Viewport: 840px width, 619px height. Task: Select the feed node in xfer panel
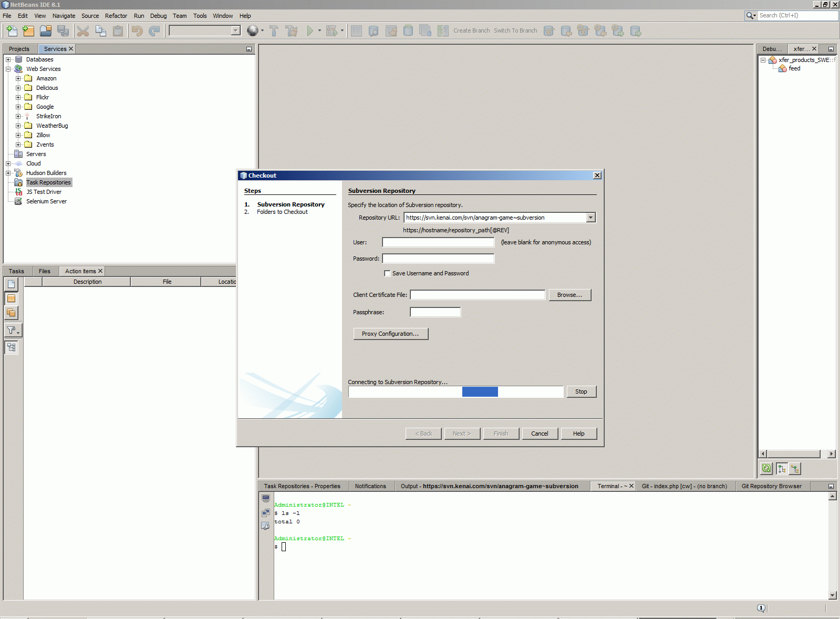(794, 68)
